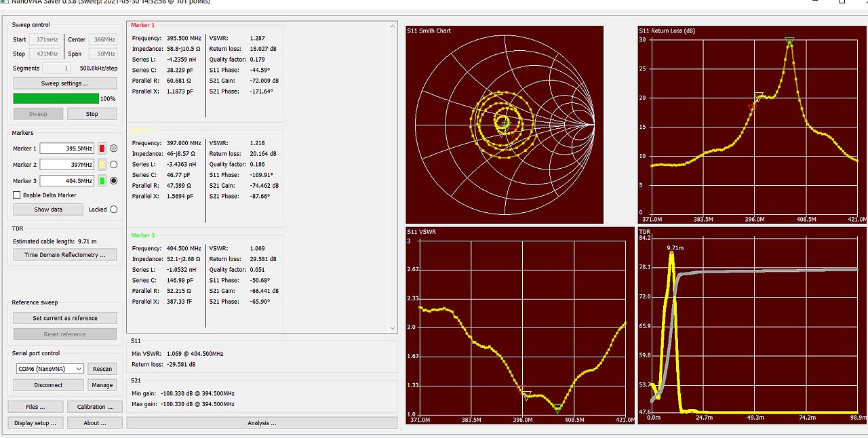Click the red Marker 1 heading
This screenshot has height=438, width=868.
click(x=142, y=25)
